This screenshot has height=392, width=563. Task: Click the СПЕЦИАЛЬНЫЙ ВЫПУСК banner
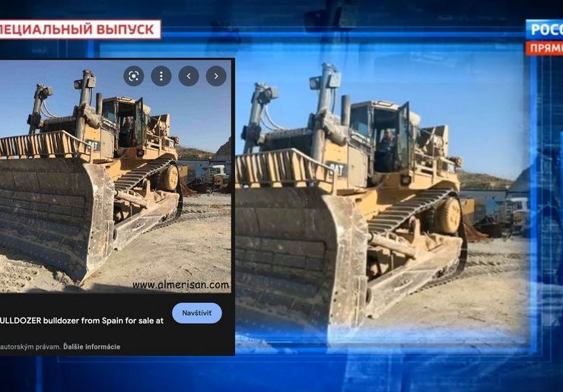[x=79, y=30]
